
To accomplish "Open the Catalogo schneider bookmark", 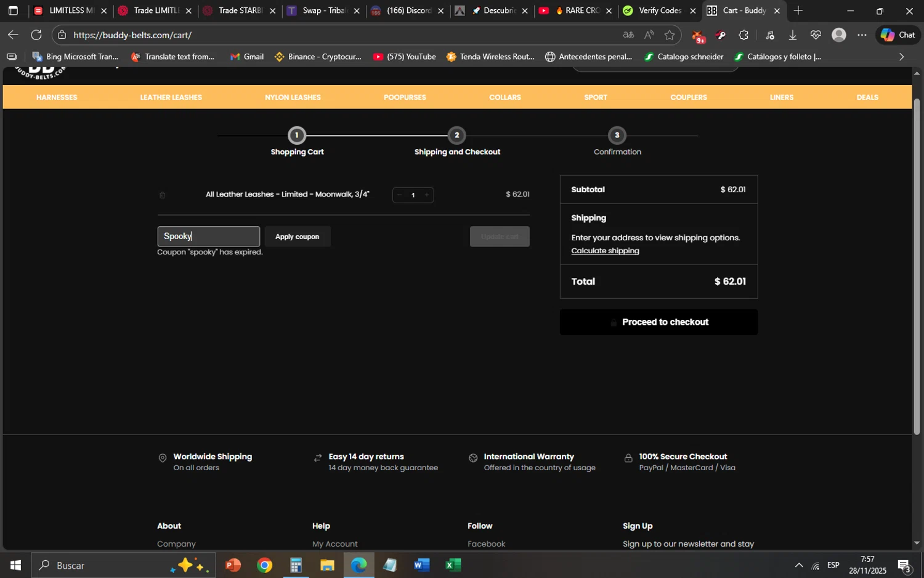I will click(684, 57).
